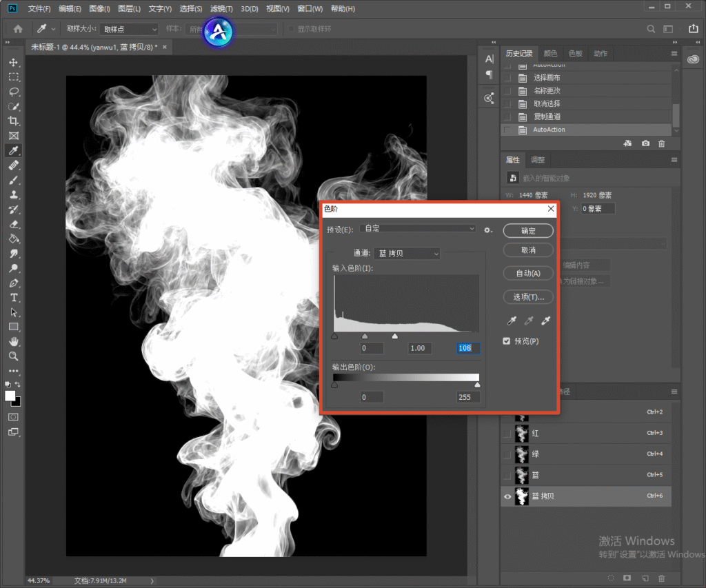Toggle history brush source for 取消选择

coord(507,104)
